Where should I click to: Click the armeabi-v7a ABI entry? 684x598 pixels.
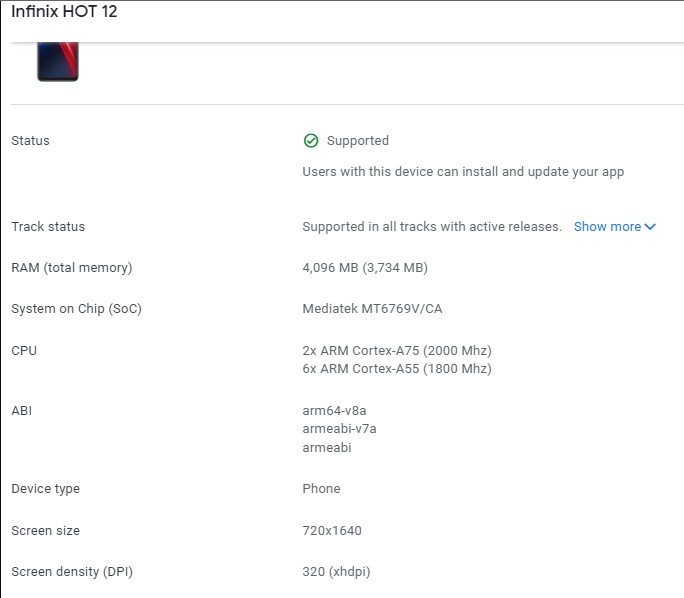(339, 429)
